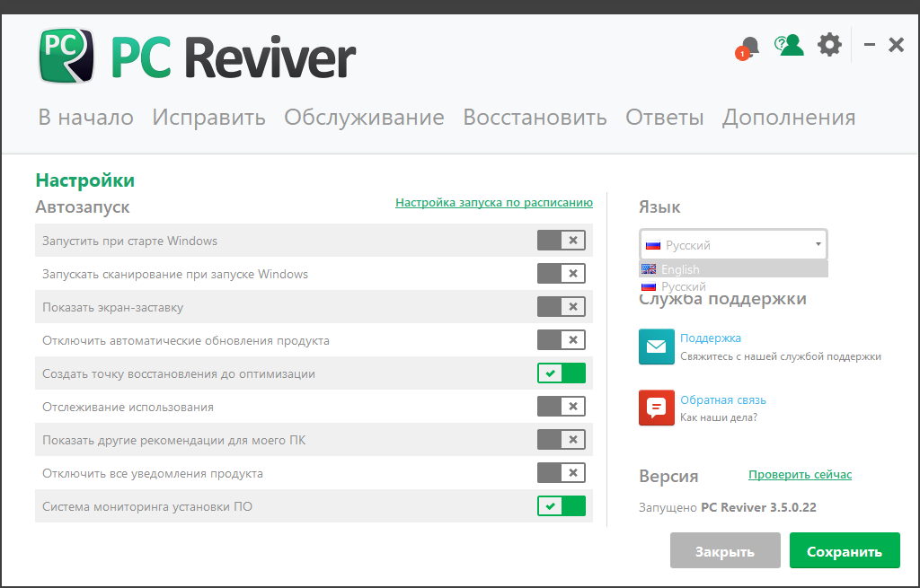Screen dimensions: 920x588
Task: Open the Исправить tab
Action: 208,118
